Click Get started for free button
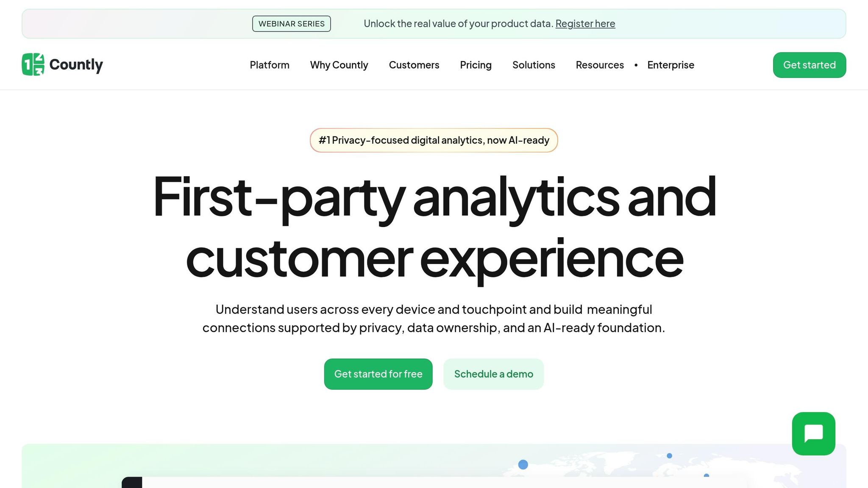Image resolution: width=868 pixels, height=488 pixels. pyautogui.click(x=378, y=374)
